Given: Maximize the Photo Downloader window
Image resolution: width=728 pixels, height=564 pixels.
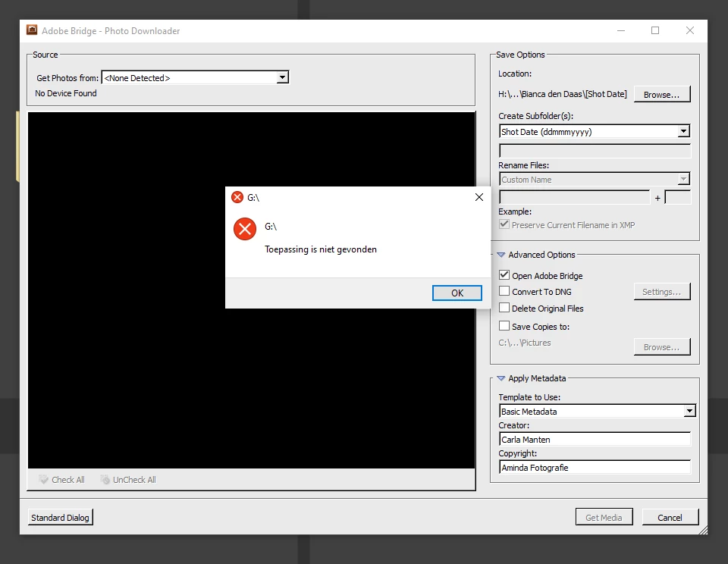Looking at the screenshot, I should click(655, 30).
